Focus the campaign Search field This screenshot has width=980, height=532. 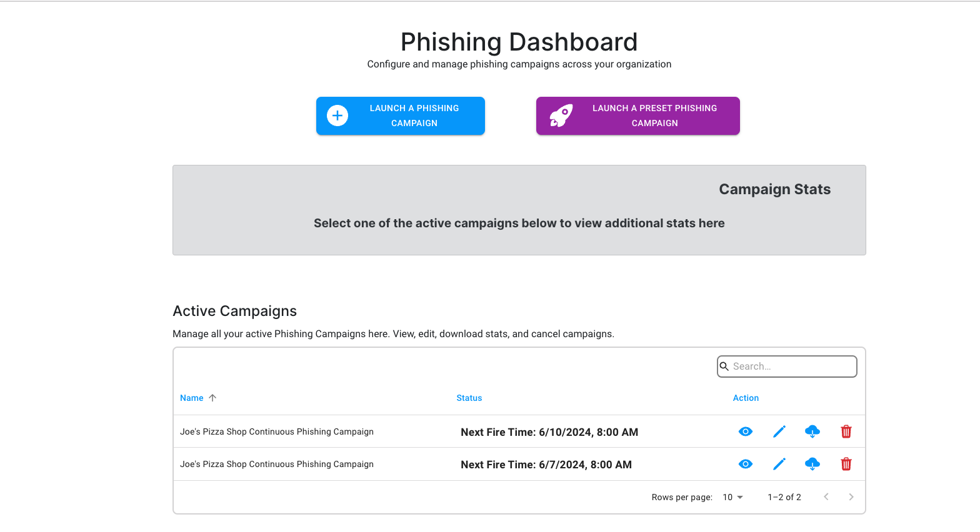(x=787, y=367)
